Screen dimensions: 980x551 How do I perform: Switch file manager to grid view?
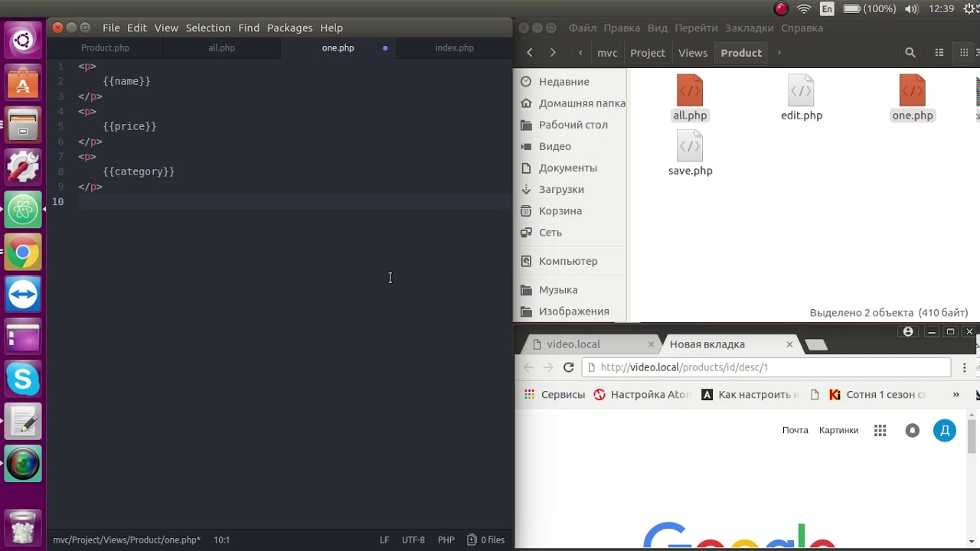click(964, 53)
